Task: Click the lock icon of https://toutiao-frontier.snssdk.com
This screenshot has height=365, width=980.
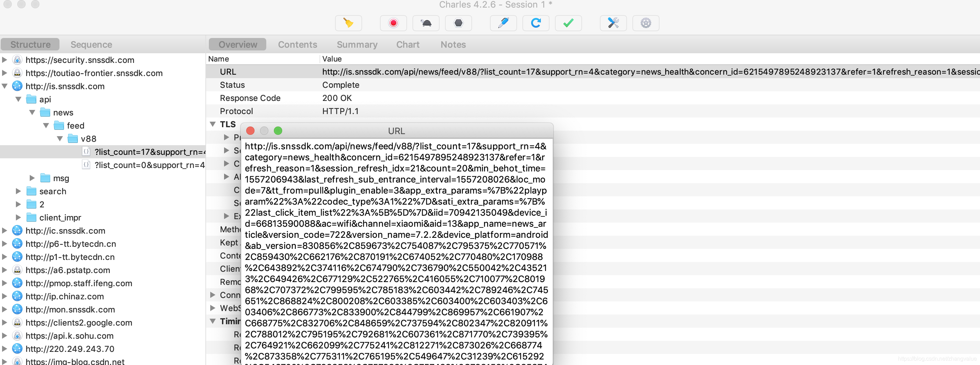Action: tap(17, 73)
